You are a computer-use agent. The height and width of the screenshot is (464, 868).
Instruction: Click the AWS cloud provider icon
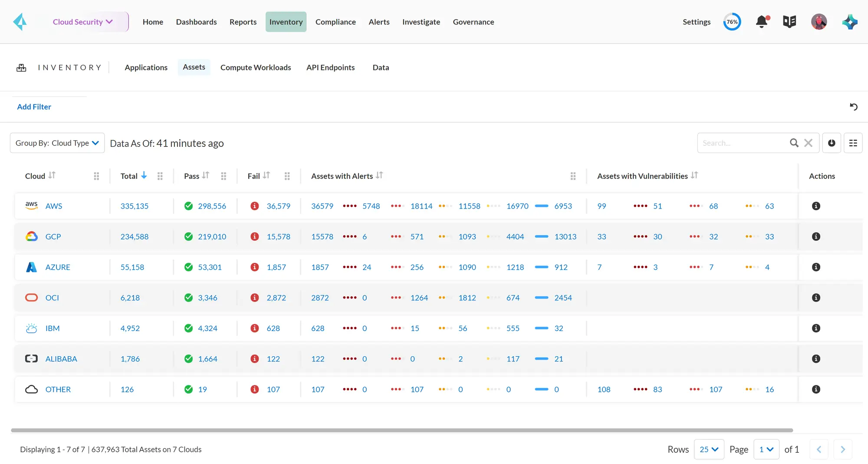click(x=31, y=205)
